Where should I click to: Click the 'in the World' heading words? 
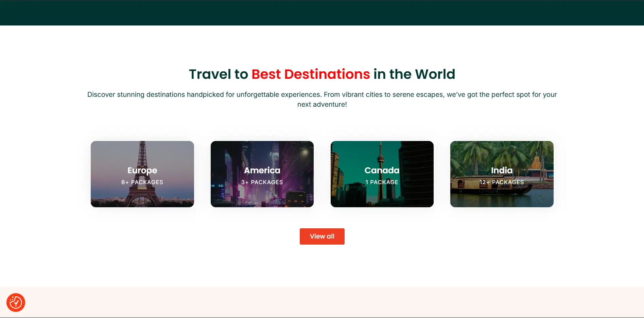(x=414, y=74)
